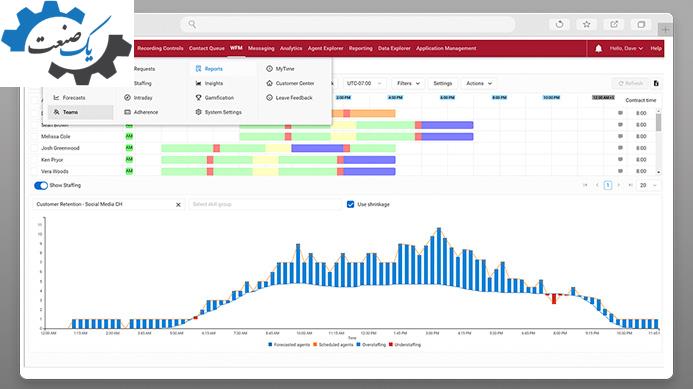Open the Contact Queue menu
The image size is (693, 389).
206,48
